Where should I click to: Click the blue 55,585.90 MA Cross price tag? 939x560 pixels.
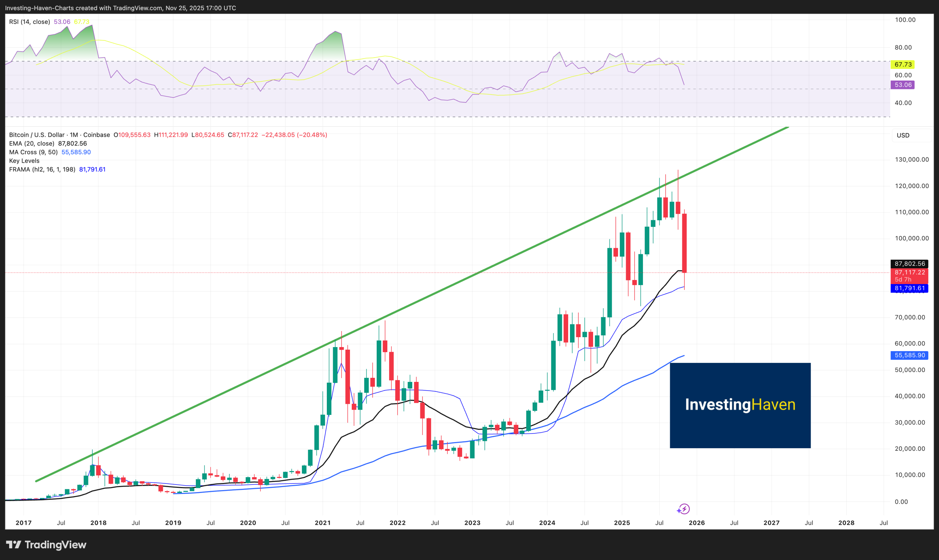tap(909, 355)
